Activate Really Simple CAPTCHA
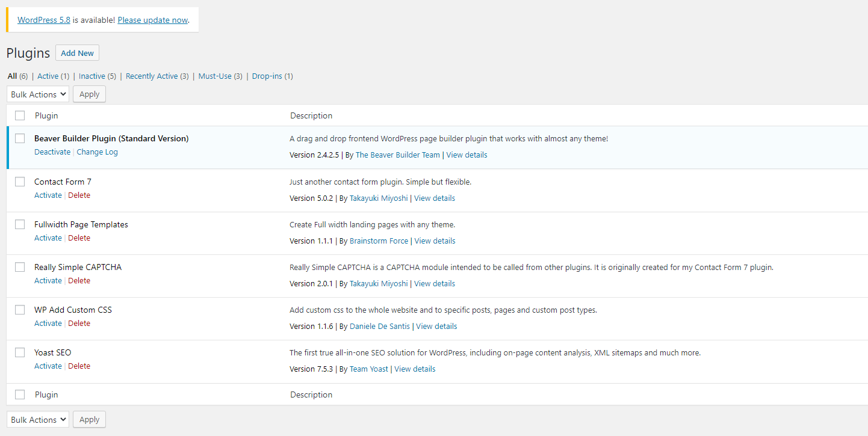 (x=48, y=281)
